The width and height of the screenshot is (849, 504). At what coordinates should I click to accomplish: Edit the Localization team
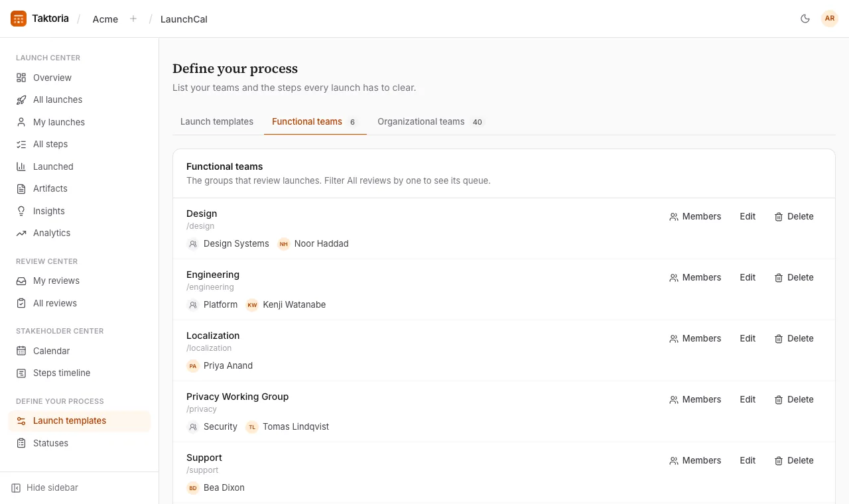(748, 338)
